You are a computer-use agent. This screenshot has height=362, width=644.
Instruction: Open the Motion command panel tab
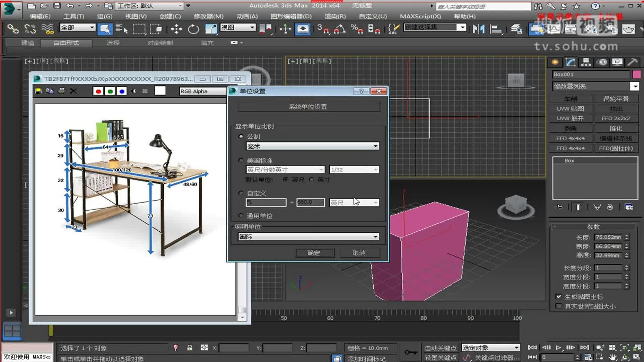click(603, 62)
